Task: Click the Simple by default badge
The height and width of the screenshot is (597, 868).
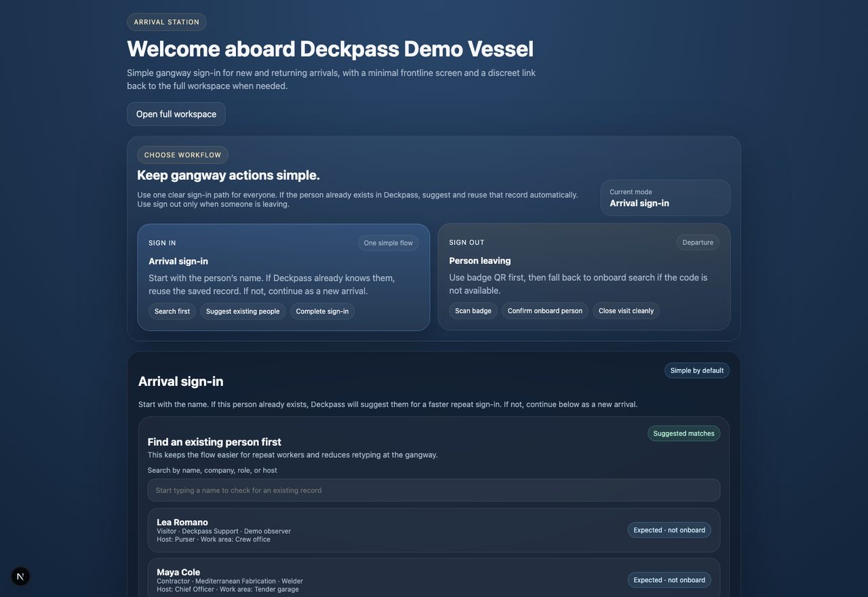Action: pos(697,370)
